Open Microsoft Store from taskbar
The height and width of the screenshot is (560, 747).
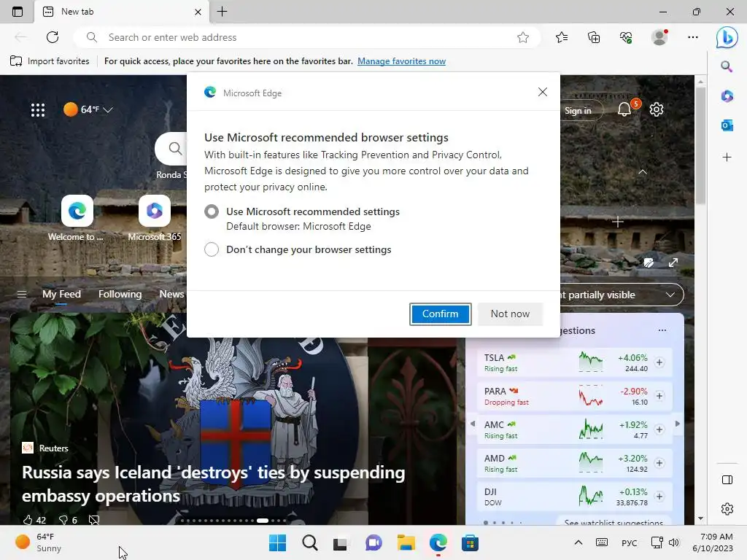pos(470,542)
